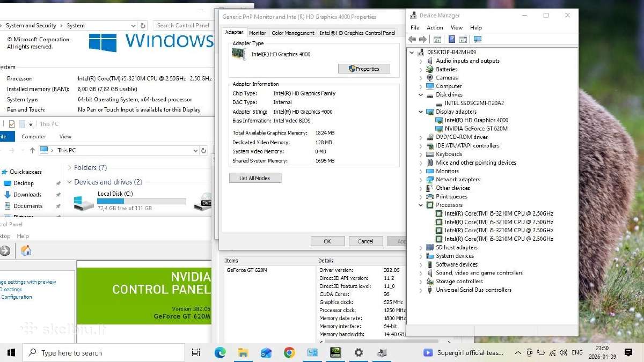Click the Forward arrow in Device Manager toolbar
Image resolution: width=644 pixels, height=362 pixels.
click(423, 40)
